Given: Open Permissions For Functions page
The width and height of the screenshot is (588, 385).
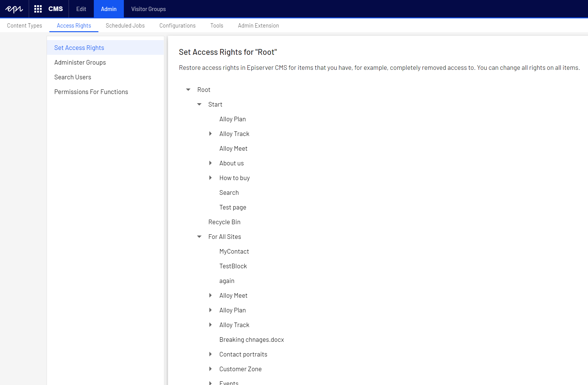Looking at the screenshot, I should click(x=91, y=92).
